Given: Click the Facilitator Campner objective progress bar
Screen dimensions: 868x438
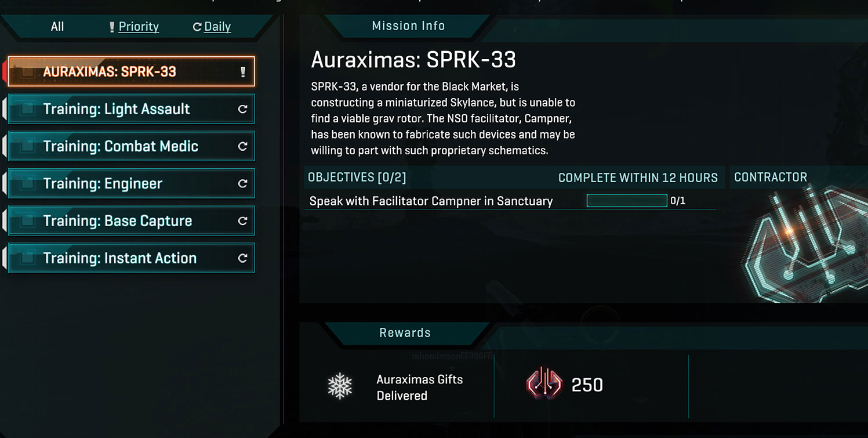Looking at the screenshot, I should (627, 201).
